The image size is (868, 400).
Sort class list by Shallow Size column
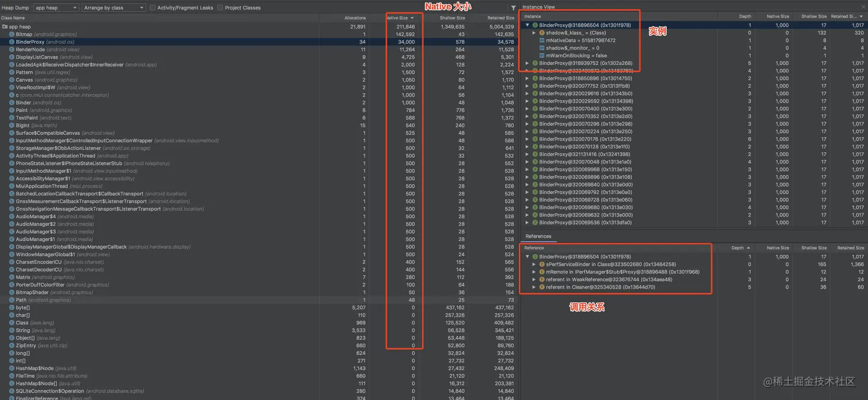pyautogui.click(x=452, y=18)
